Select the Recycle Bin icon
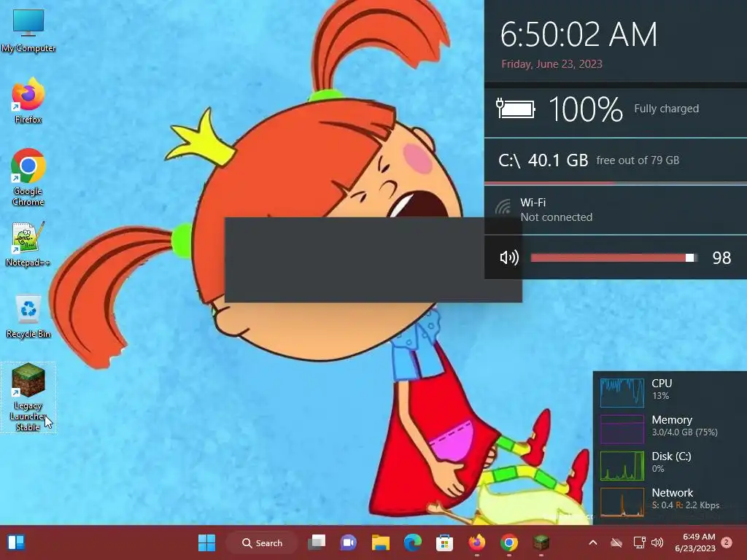The image size is (747, 560). coord(28,316)
